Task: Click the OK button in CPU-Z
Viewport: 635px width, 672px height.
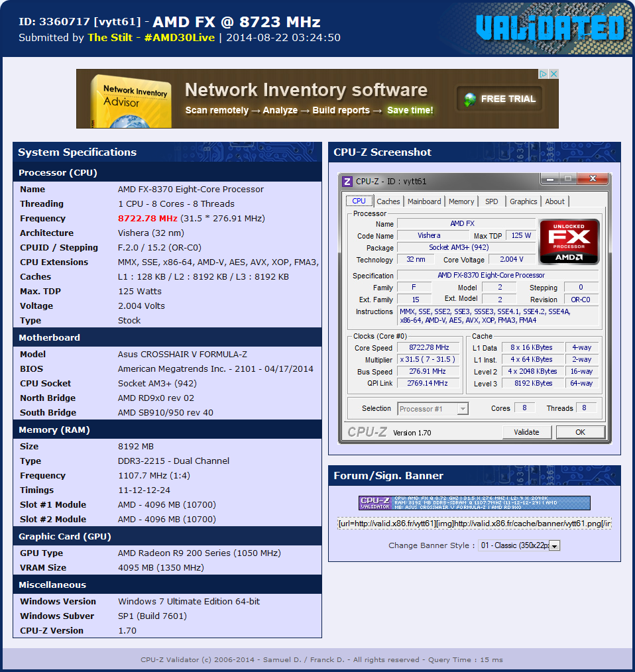Action: [580, 432]
